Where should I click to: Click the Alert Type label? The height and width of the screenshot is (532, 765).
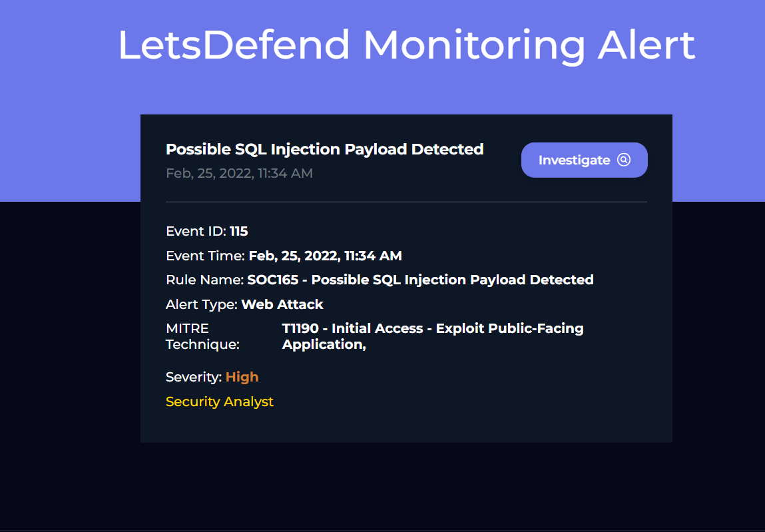[x=202, y=304]
